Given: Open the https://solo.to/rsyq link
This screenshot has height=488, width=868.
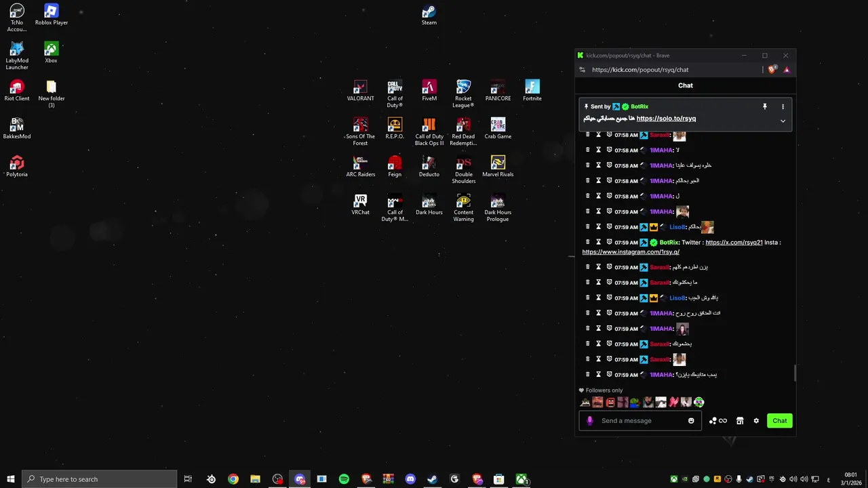Looking at the screenshot, I should click(666, 119).
